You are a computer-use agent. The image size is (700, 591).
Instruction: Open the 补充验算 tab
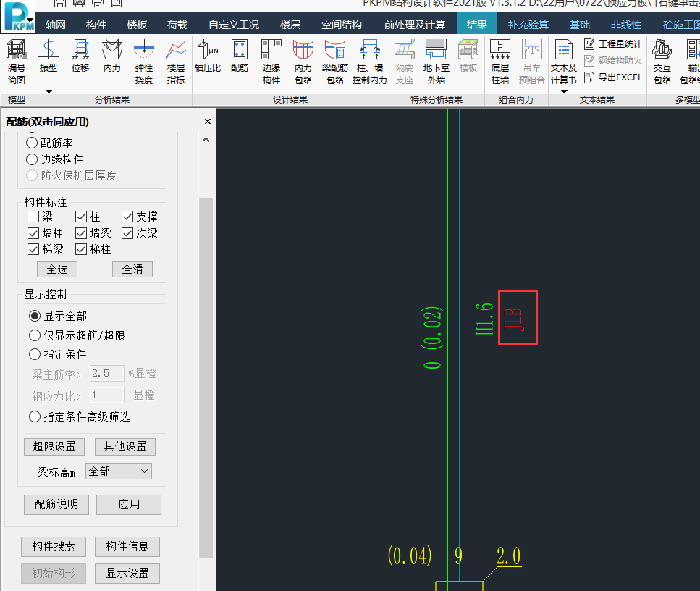[x=528, y=25]
